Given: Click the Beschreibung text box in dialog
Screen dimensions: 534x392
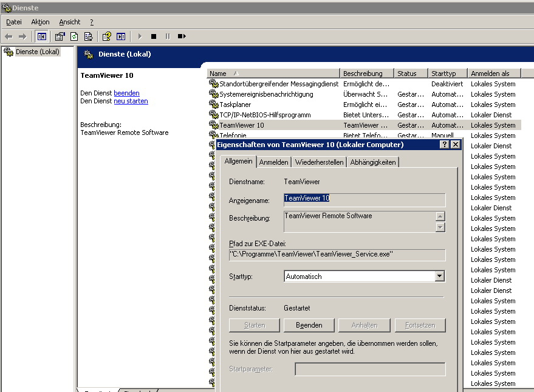Looking at the screenshot, I should (x=360, y=222).
